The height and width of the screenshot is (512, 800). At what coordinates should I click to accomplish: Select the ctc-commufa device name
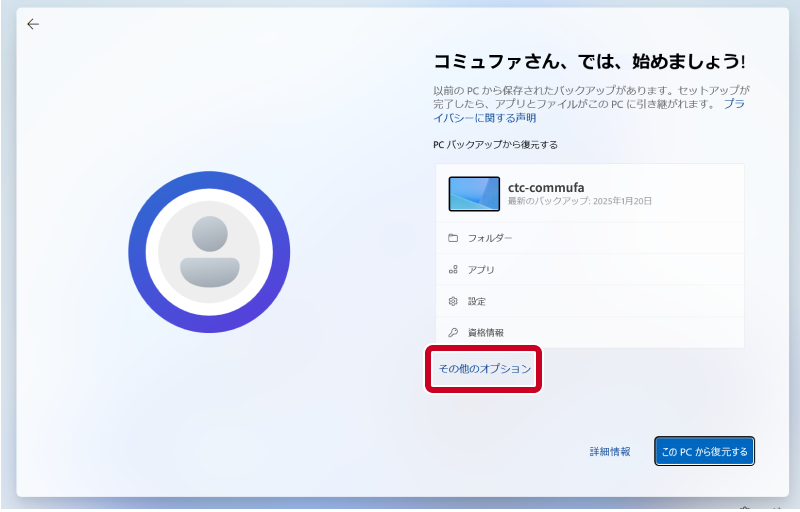(546, 188)
